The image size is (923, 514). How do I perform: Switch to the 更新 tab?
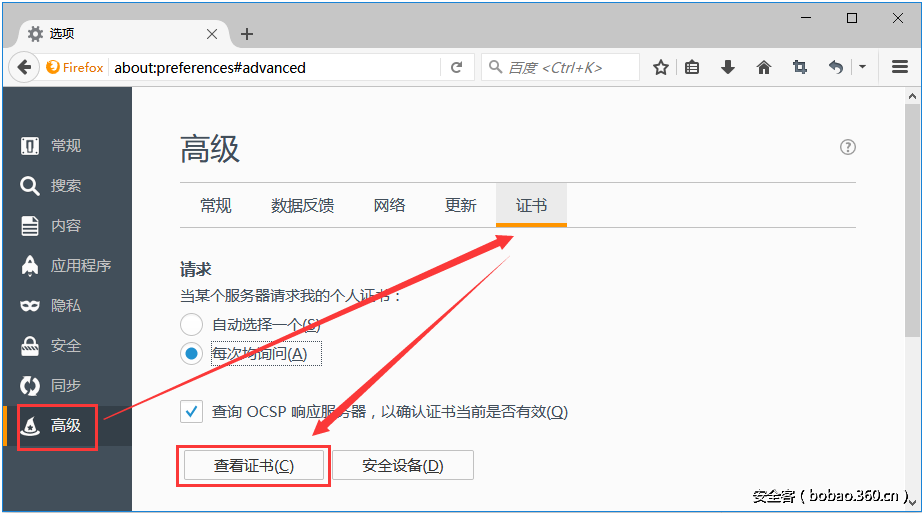[460, 205]
